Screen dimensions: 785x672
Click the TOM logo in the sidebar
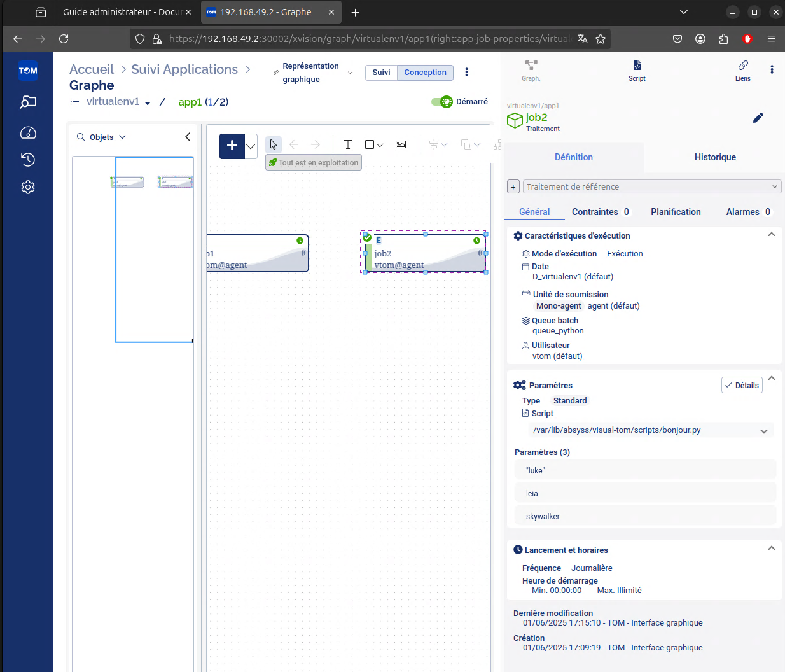[x=28, y=71]
